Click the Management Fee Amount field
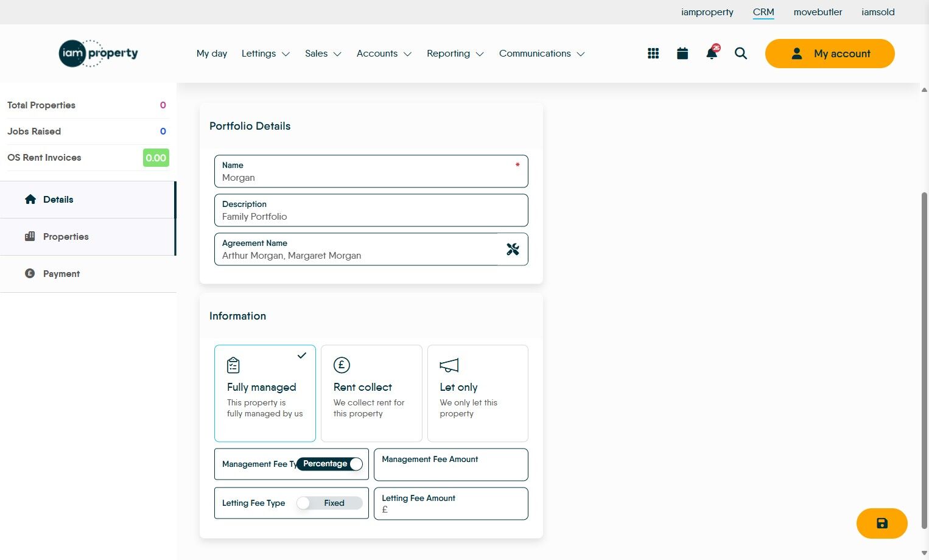This screenshot has width=929, height=560. pyautogui.click(x=451, y=464)
